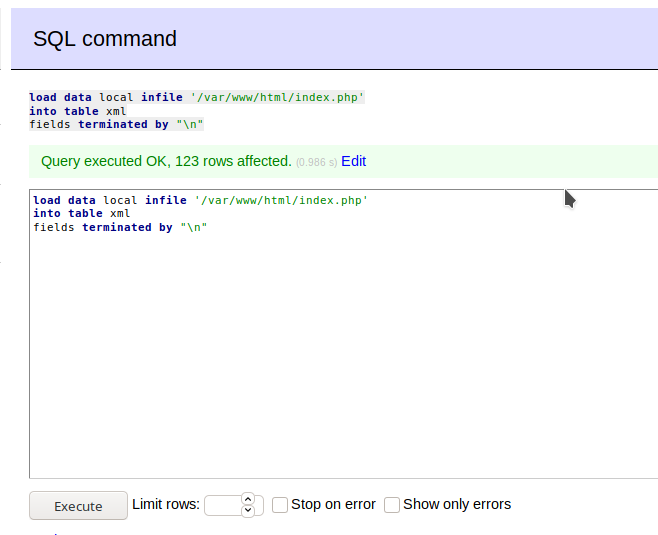
Task: Run the query with the Execute button
Action: pyautogui.click(x=78, y=506)
